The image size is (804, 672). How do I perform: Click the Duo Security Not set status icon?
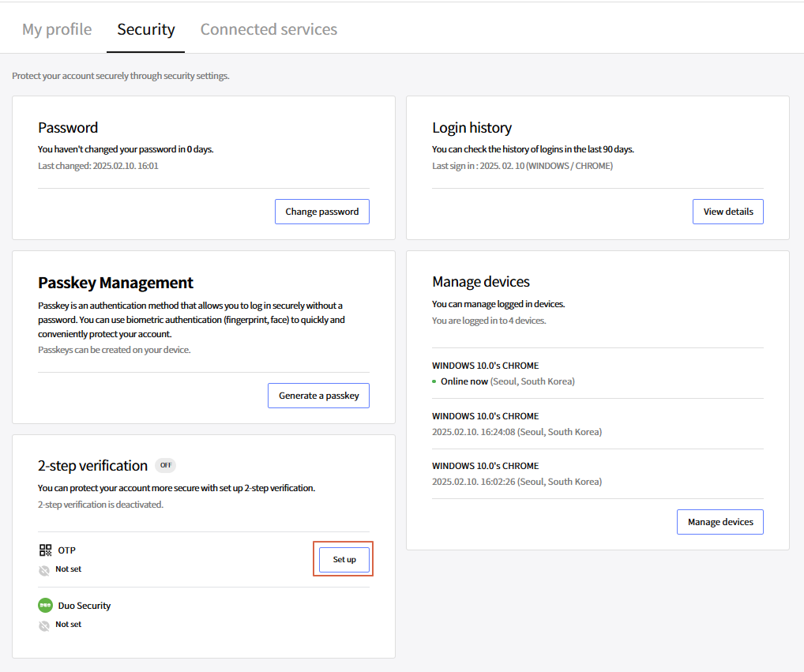coord(44,625)
